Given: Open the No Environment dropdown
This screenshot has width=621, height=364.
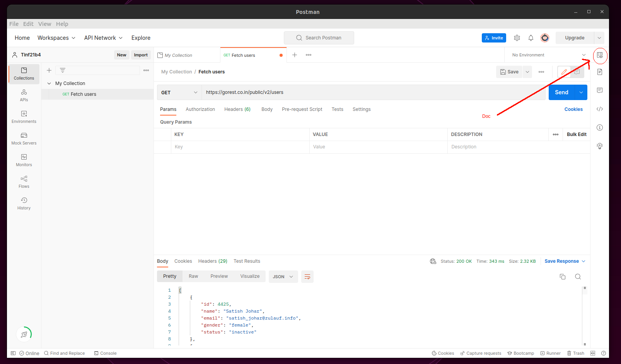Looking at the screenshot, I should pos(548,55).
